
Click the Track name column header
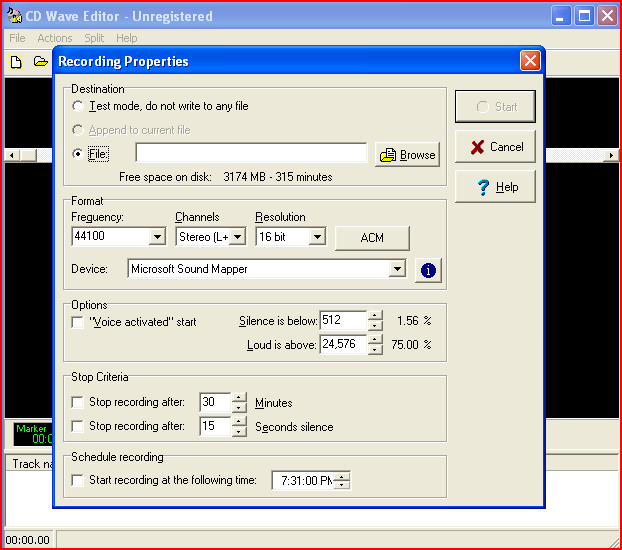(x=30, y=463)
